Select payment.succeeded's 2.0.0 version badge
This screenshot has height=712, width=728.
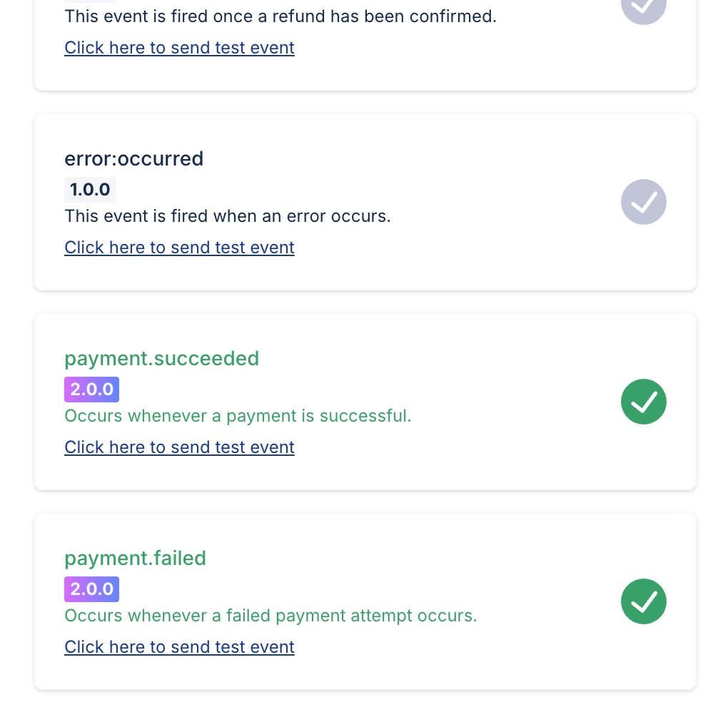[91, 390]
